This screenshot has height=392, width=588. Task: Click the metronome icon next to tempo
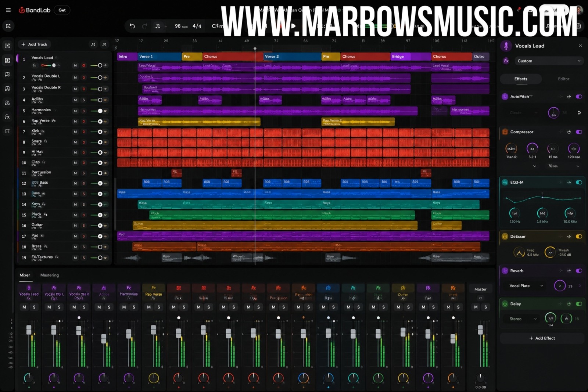[158, 26]
